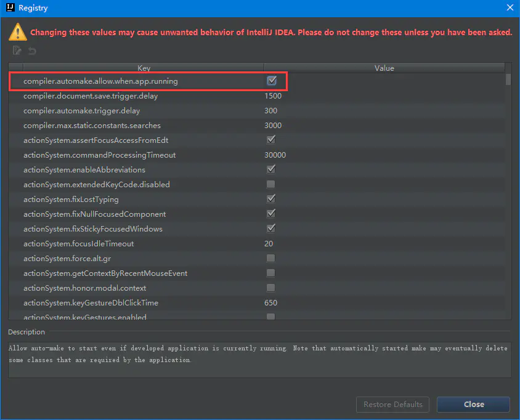This screenshot has height=420, width=520.
Task: Click the value 300
Action: [x=270, y=111]
